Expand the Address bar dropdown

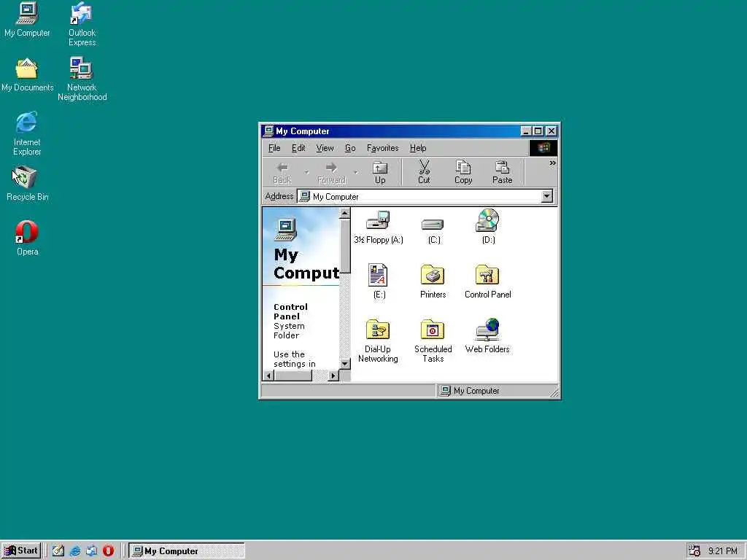547,196
